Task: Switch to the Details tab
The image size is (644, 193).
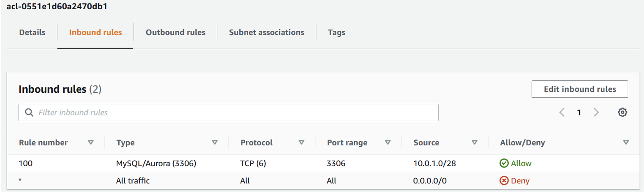Action: pyautogui.click(x=32, y=32)
